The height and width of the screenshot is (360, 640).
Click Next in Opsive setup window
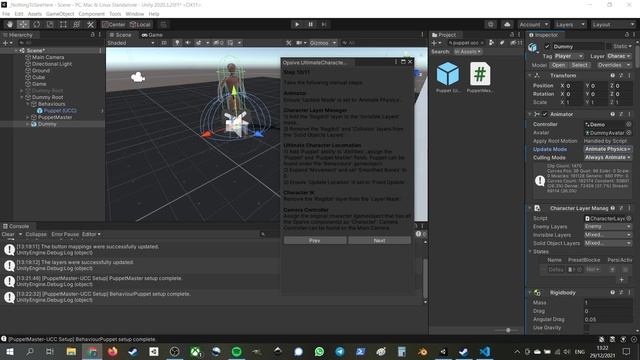379,240
